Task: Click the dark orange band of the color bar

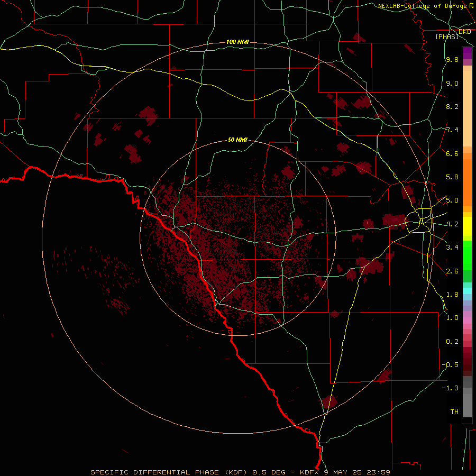Action: pos(467,182)
